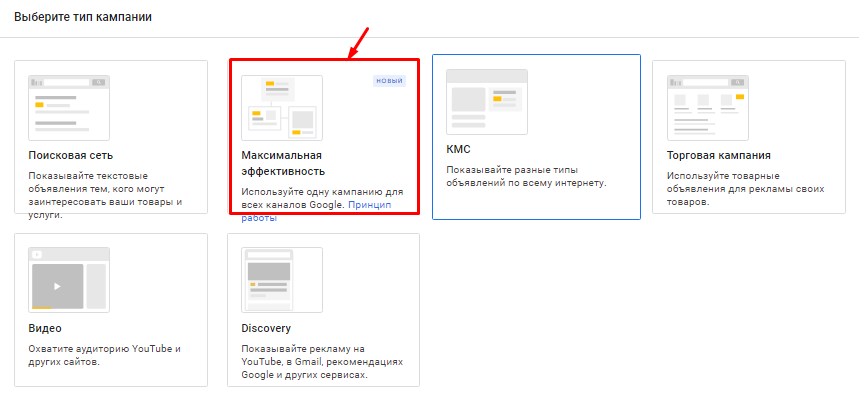Select the Поисковая сеть campaign title
Screen dimensions: 859x396
coord(71,155)
